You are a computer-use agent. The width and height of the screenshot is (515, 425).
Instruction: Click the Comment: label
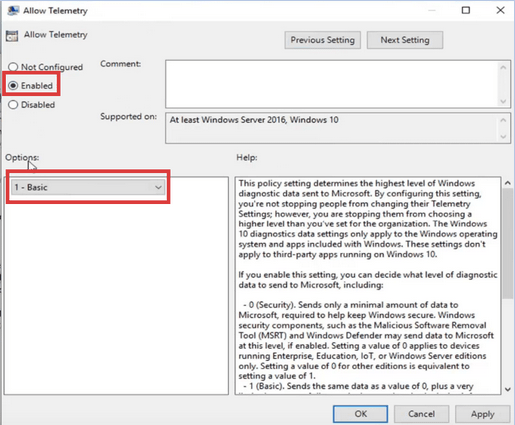[121, 64]
